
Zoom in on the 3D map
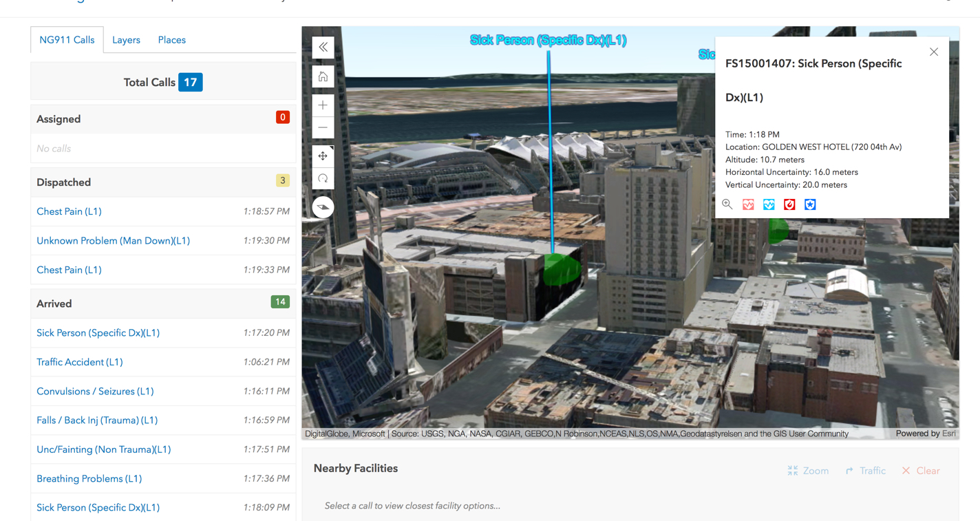point(323,105)
